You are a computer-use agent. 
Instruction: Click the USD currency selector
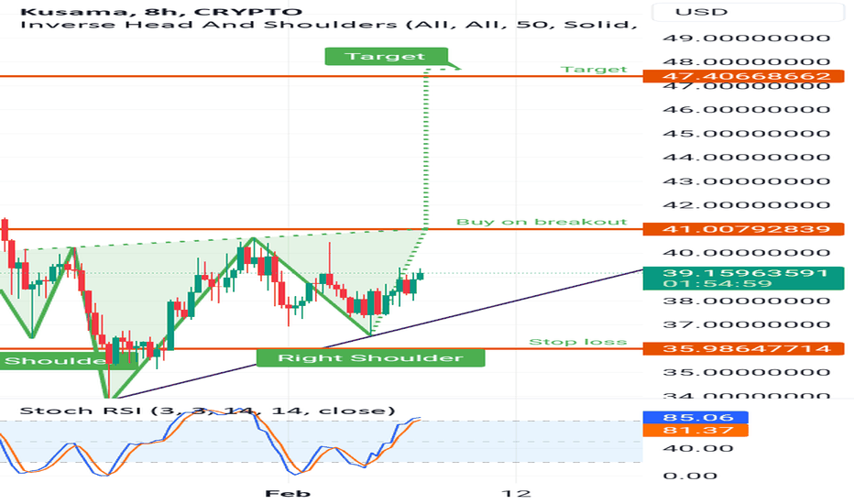click(x=748, y=11)
